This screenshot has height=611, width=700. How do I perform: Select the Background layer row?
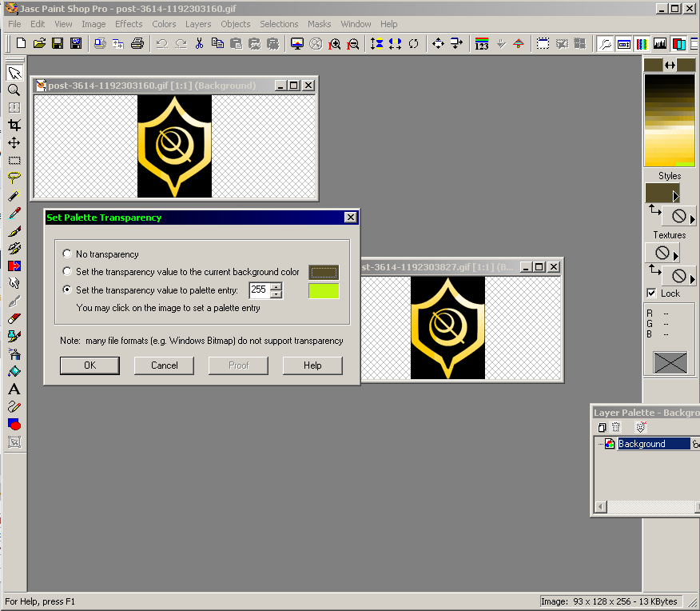(654, 444)
